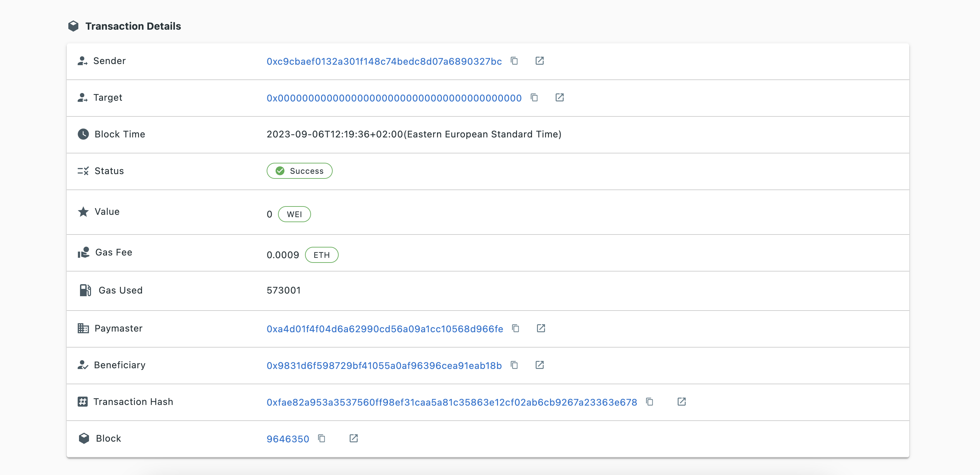Click the Sender address link
The image size is (980, 475).
coord(384,61)
